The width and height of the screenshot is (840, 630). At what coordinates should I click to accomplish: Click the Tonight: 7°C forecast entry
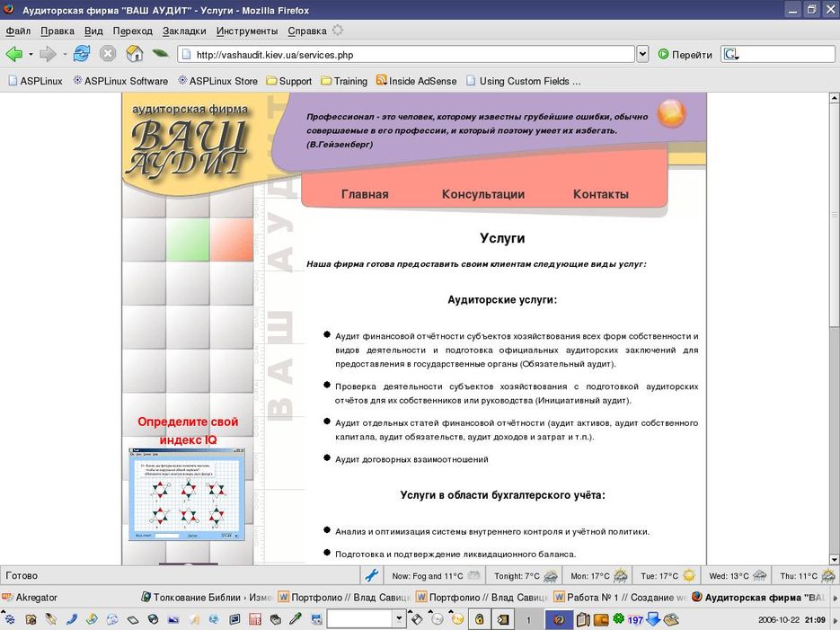pyautogui.click(x=526, y=576)
